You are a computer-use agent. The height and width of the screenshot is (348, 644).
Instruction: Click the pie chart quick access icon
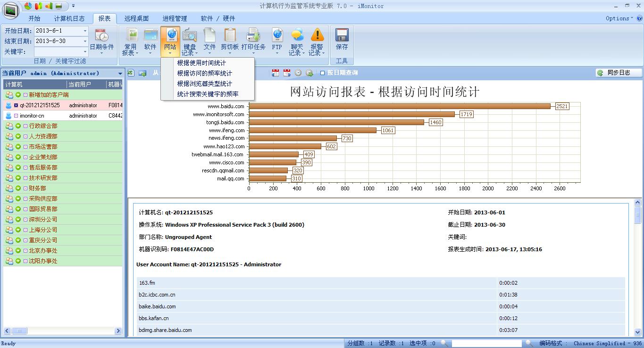tap(28, 6)
